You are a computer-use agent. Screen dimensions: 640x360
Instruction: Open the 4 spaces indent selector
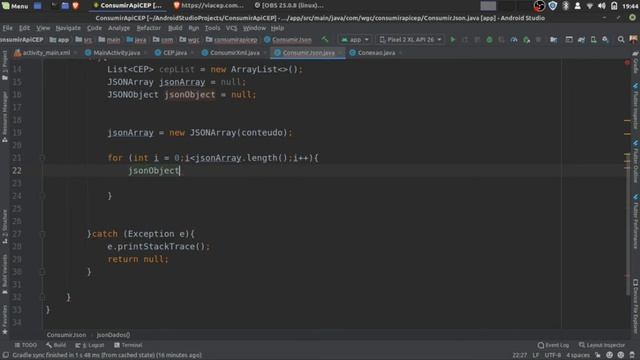coord(578,355)
